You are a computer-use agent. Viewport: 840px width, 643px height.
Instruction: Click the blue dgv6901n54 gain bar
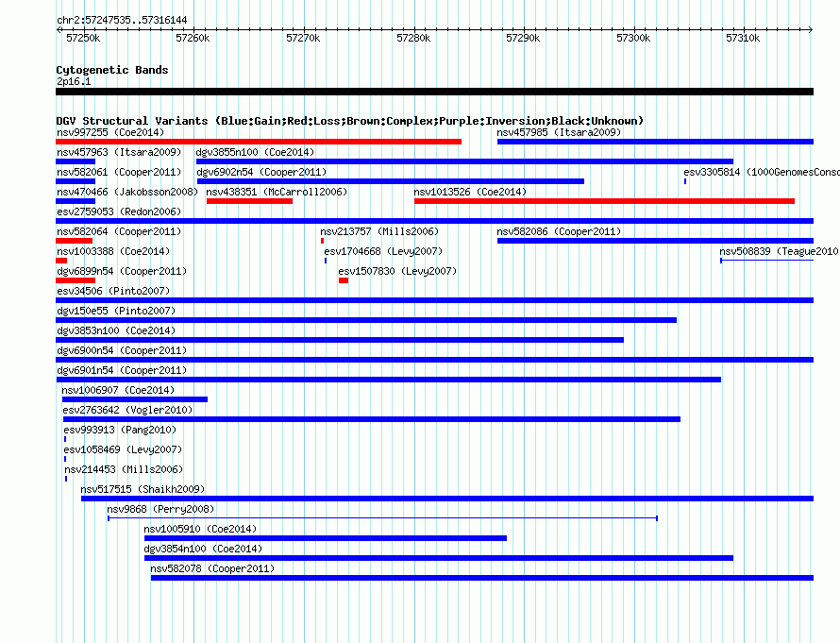tap(389, 380)
